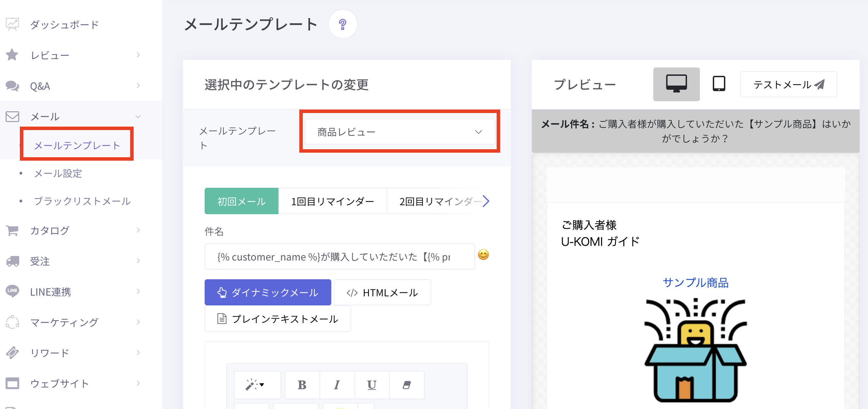The image size is (868, 409).
Task: Switch preview to tablet device view
Action: coord(719,84)
